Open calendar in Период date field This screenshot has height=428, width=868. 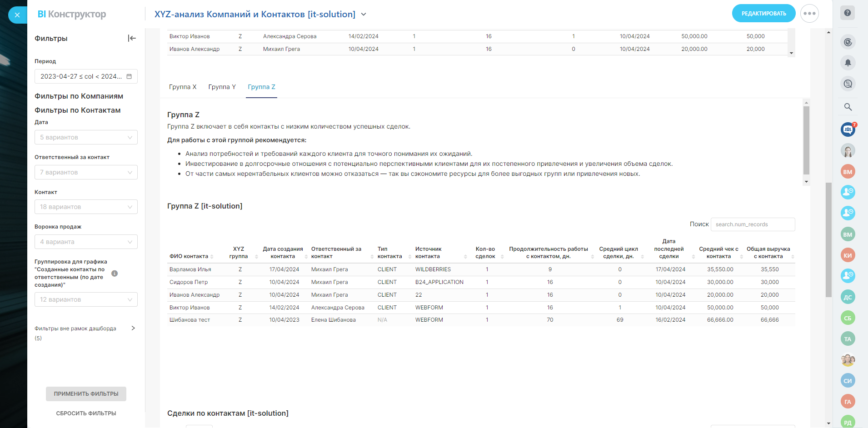[129, 76]
